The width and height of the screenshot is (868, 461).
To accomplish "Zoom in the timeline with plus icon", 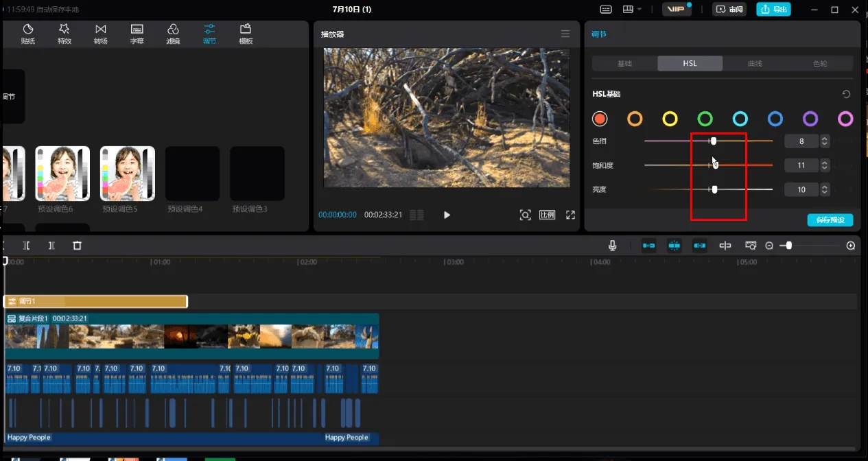I will (x=851, y=246).
